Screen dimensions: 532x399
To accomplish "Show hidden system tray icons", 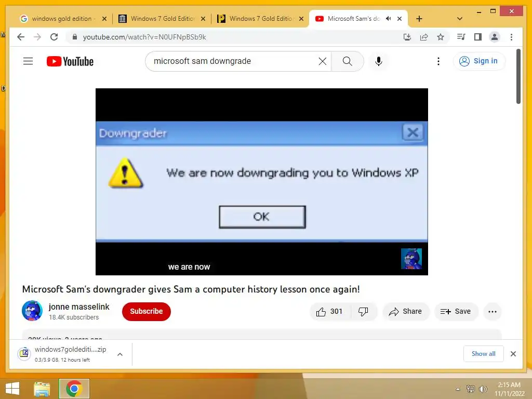I will pos(458,389).
